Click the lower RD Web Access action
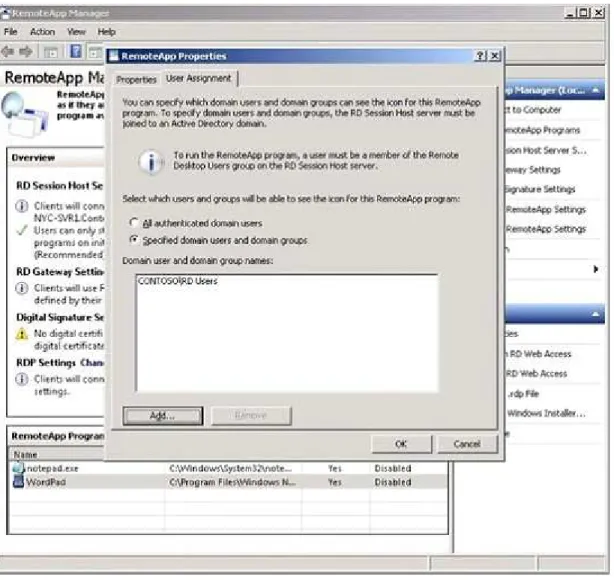Image resolution: width=614 pixels, height=580 pixels. (537, 373)
